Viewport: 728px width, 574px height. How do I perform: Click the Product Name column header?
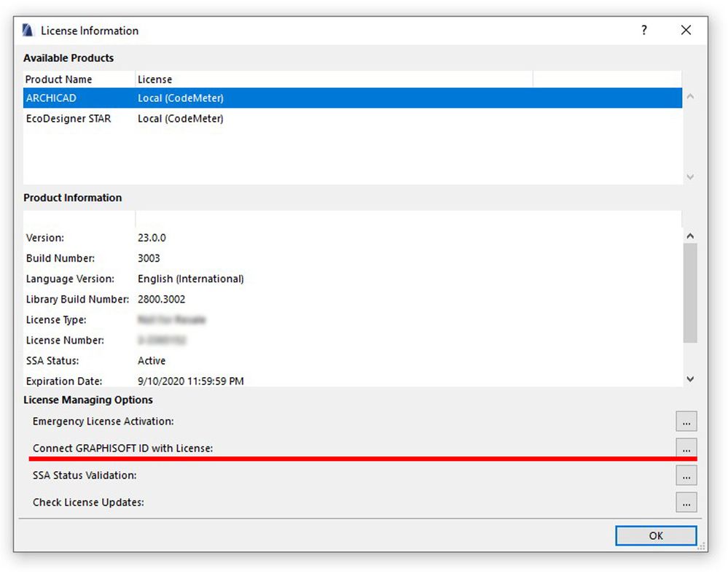(79, 79)
